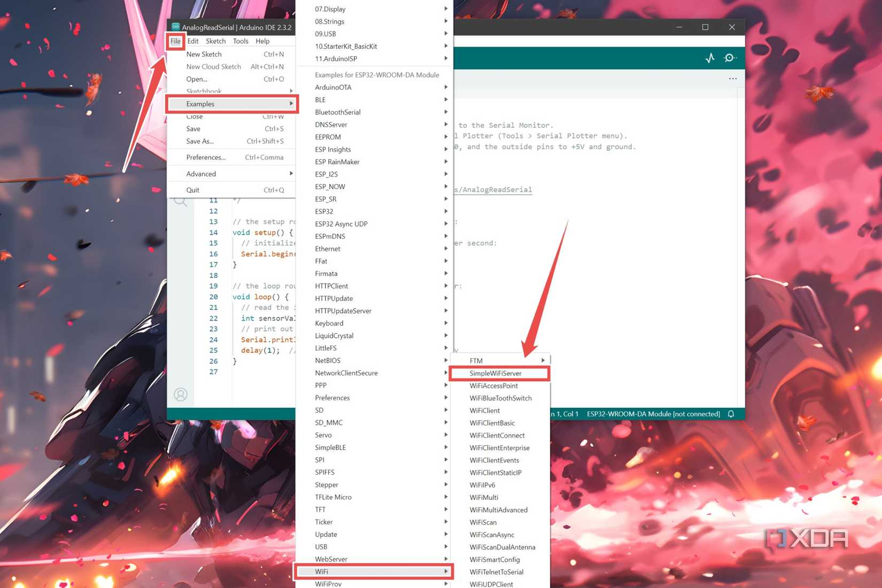
Task: Click the notifications bell in status bar
Action: [x=731, y=414]
